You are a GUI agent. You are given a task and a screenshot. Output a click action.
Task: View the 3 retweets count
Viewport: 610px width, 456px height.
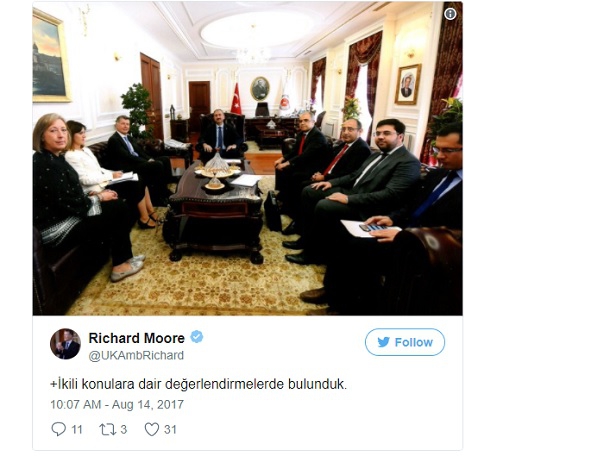(x=123, y=430)
